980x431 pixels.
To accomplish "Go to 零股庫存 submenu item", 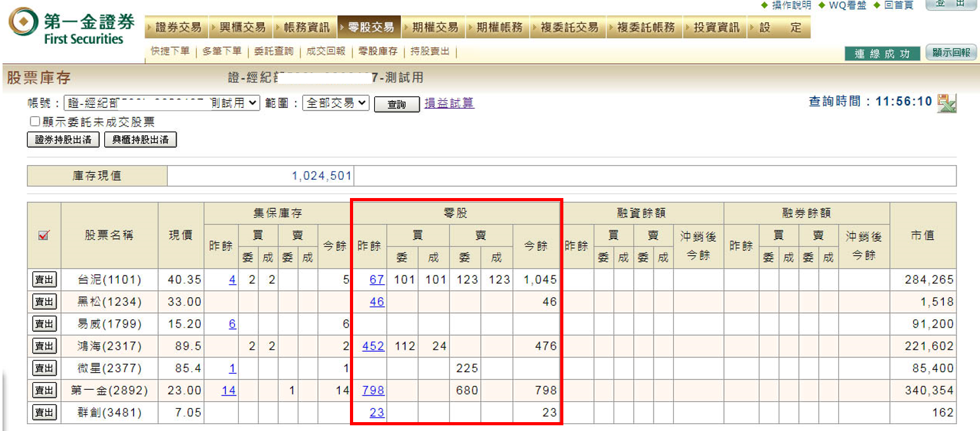I will click(x=377, y=51).
